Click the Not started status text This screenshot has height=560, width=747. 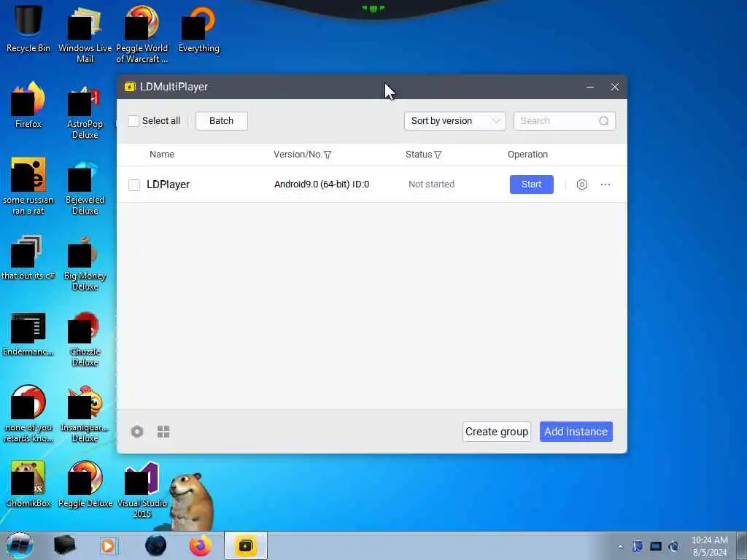coord(432,184)
